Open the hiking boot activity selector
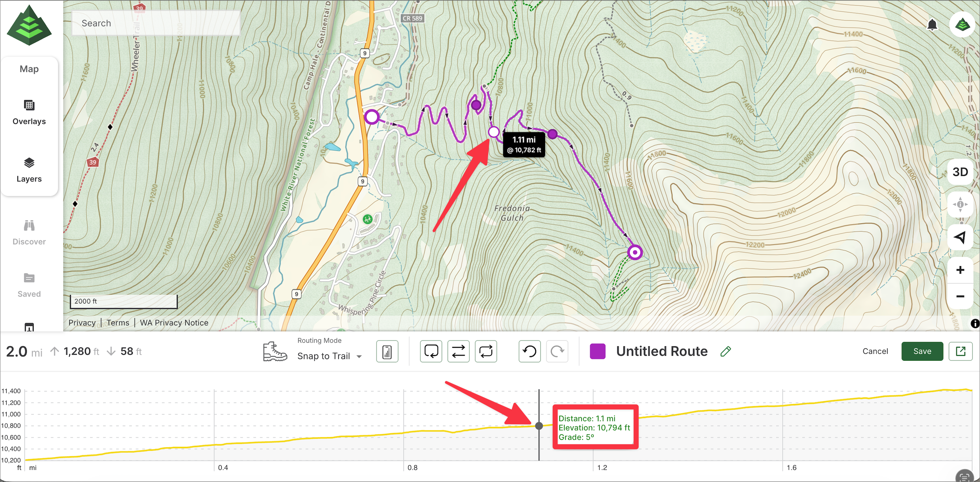Viewport: 980px width, 482px height. point(275,351)
